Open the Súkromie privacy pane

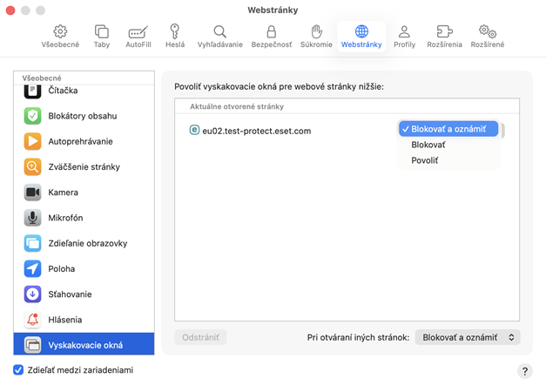coord(316,36)
